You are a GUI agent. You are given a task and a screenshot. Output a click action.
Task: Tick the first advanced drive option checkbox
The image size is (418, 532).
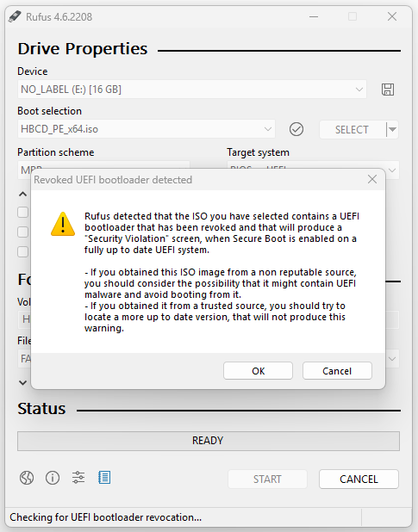22,213
